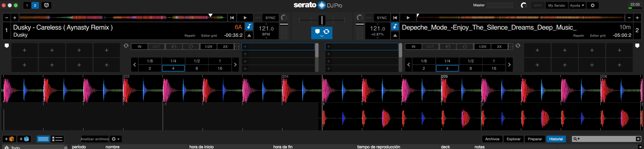
Task: Switch to the Archivos tab
Action: coord(492,139)
